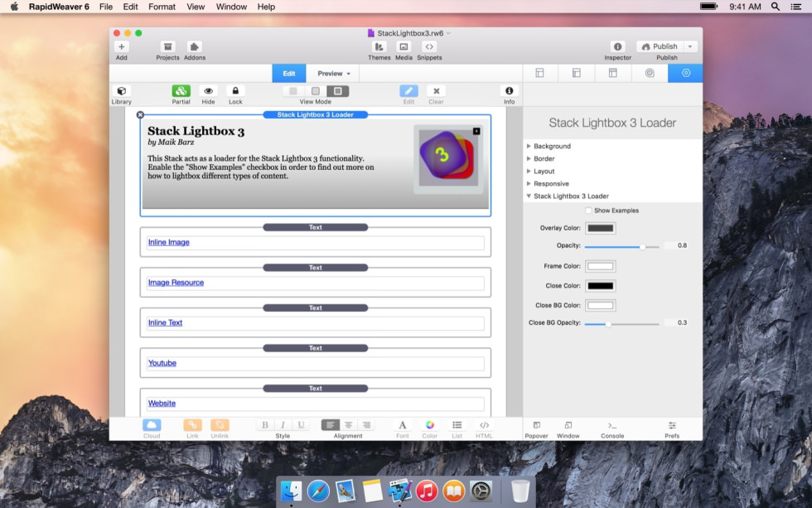Open the Snippets panel

429,47
